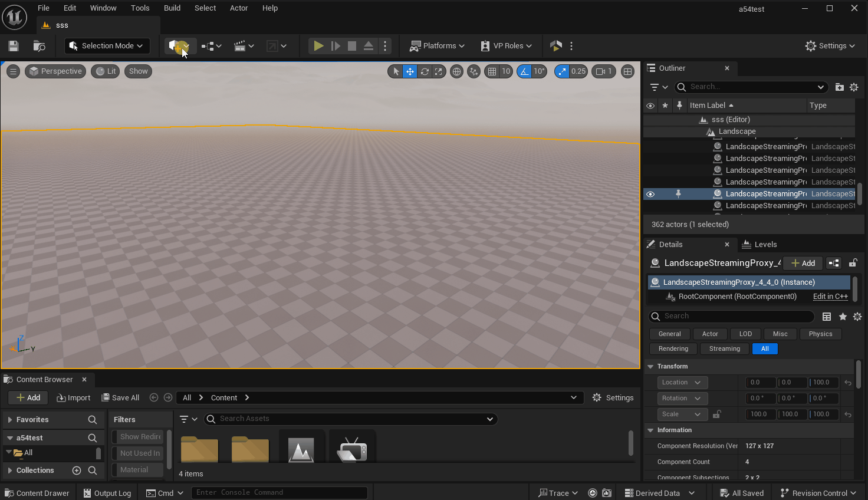
Task: Select the Streaming filter in Details
Action: click(x=724, y=349)
